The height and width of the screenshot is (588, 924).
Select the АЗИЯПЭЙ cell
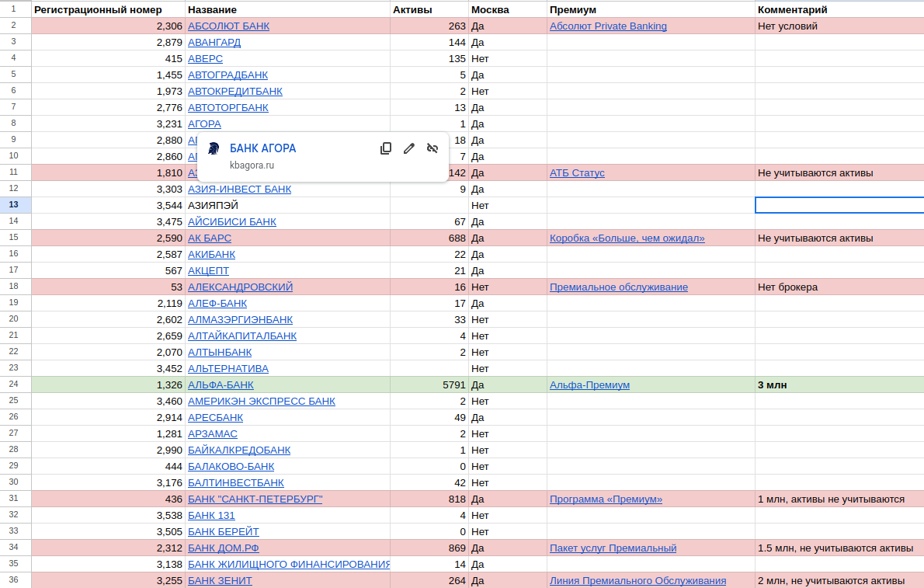coord(287,205)
